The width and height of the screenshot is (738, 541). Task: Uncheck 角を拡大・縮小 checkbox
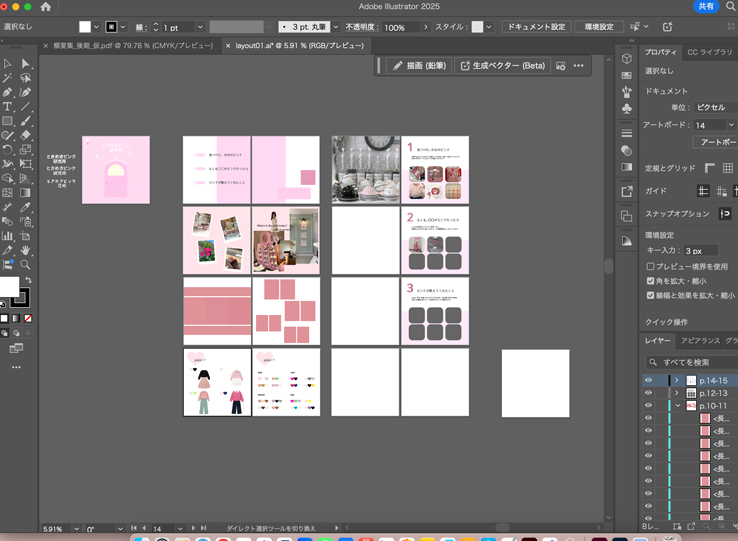(x=651, y=281)
